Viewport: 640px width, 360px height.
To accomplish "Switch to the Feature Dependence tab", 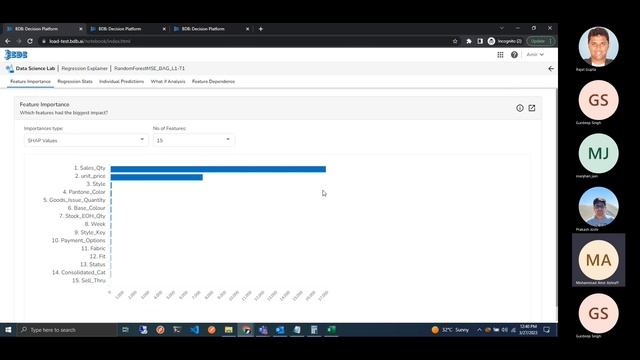I will [213, 82].
